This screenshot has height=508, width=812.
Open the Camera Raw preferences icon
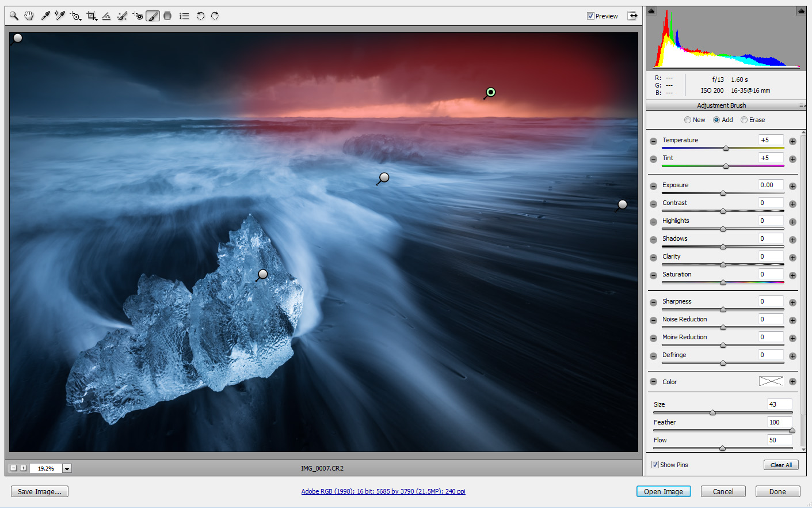point(184,16)
